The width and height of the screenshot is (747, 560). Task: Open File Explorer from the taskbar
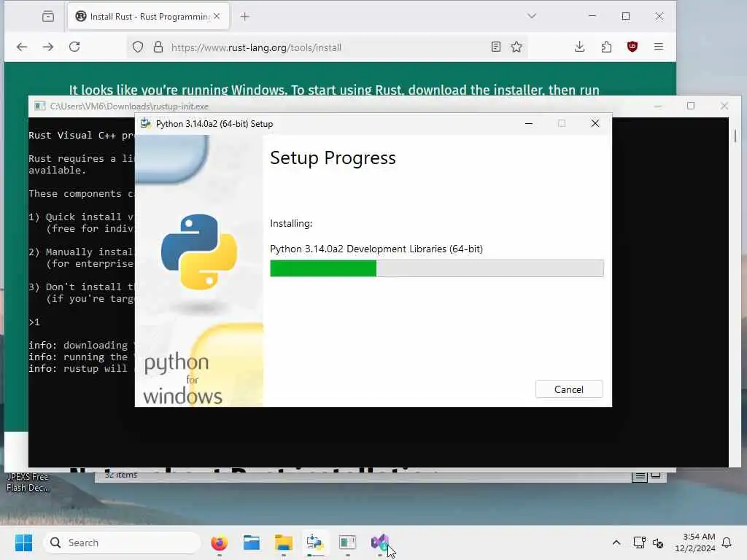tap(284, 542)
